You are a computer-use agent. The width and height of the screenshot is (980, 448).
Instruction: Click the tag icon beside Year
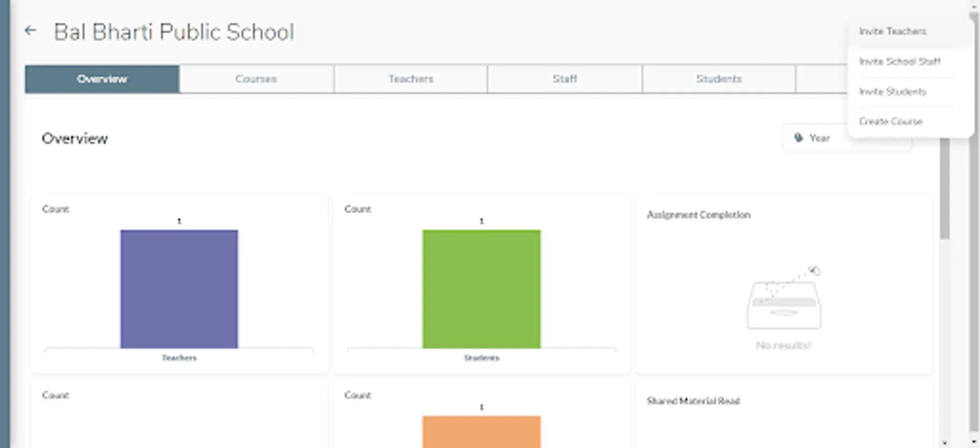798,138
